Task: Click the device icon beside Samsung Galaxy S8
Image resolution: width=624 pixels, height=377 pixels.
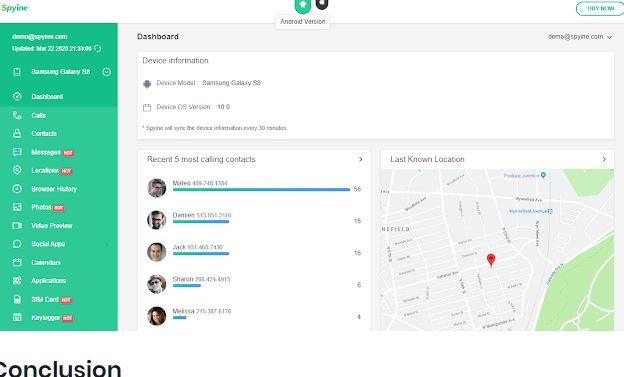Action: click(x=17, y=72)
